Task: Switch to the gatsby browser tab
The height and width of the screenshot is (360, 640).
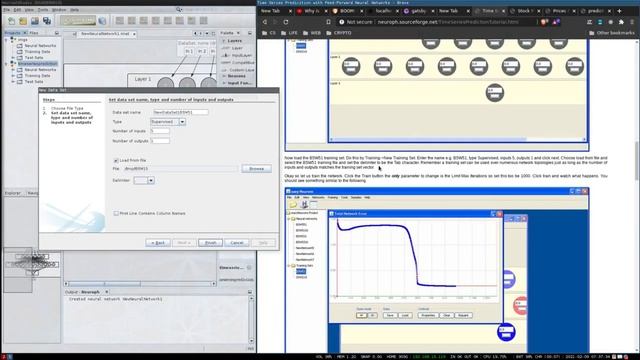Action: [x=418, y=11]
